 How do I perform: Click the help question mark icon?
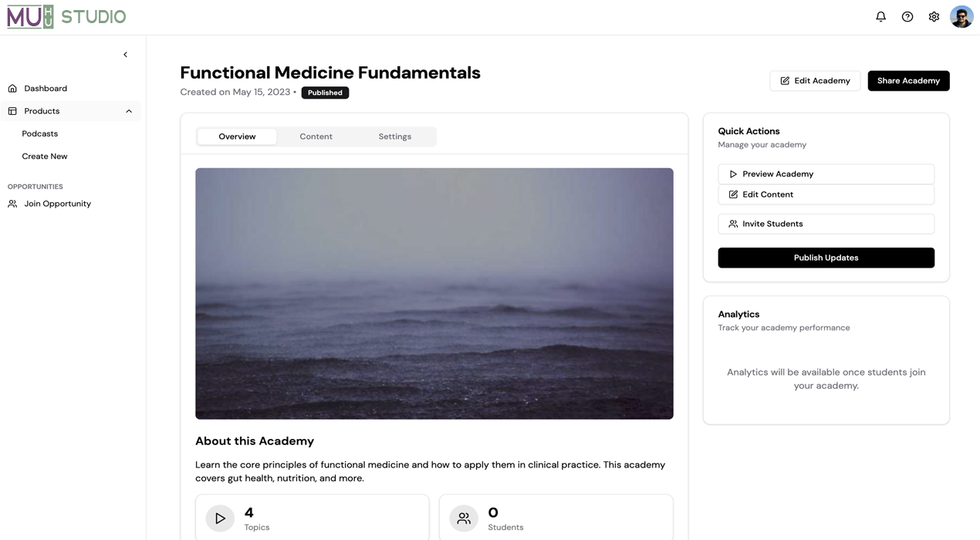[907, 16]
